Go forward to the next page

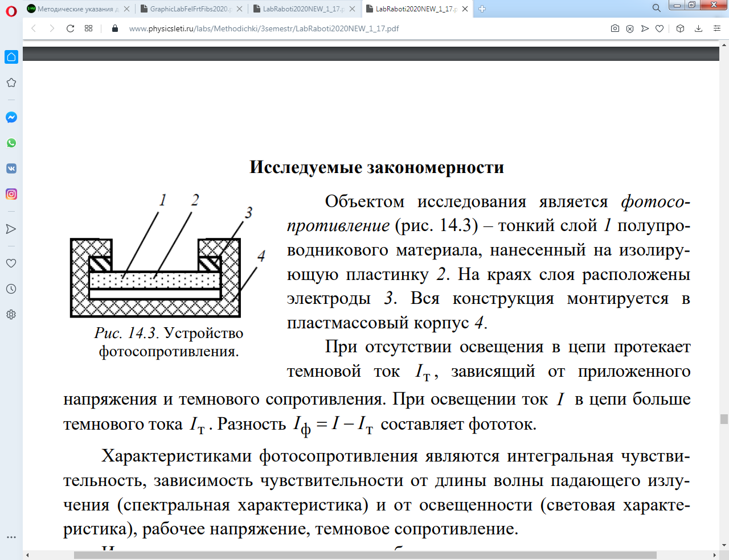[52, 28]
